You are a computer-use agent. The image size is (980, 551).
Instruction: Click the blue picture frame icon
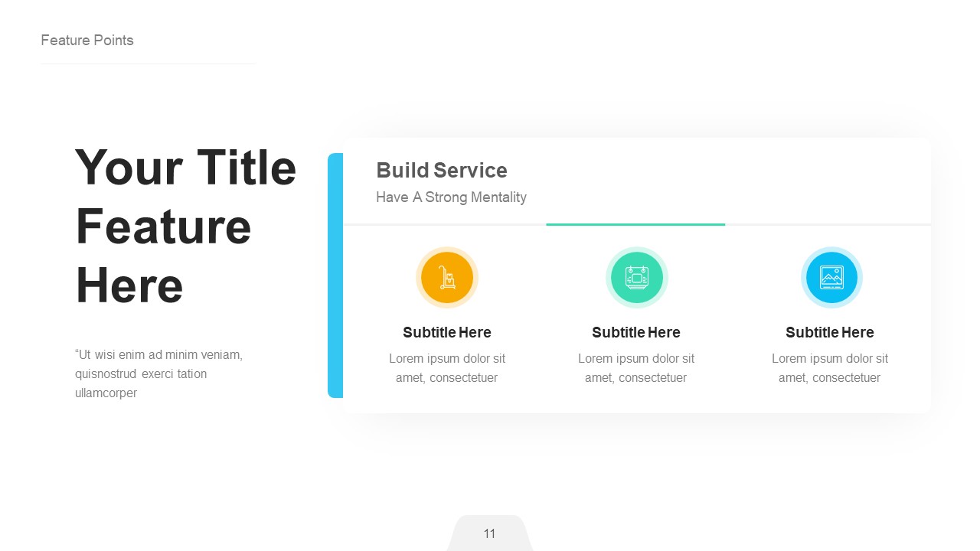(831, 277)
